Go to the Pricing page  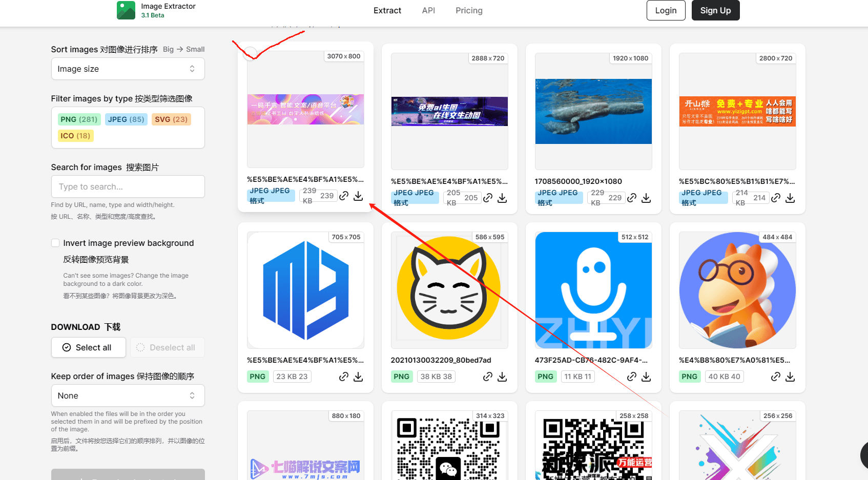click(x=469, y=10)
